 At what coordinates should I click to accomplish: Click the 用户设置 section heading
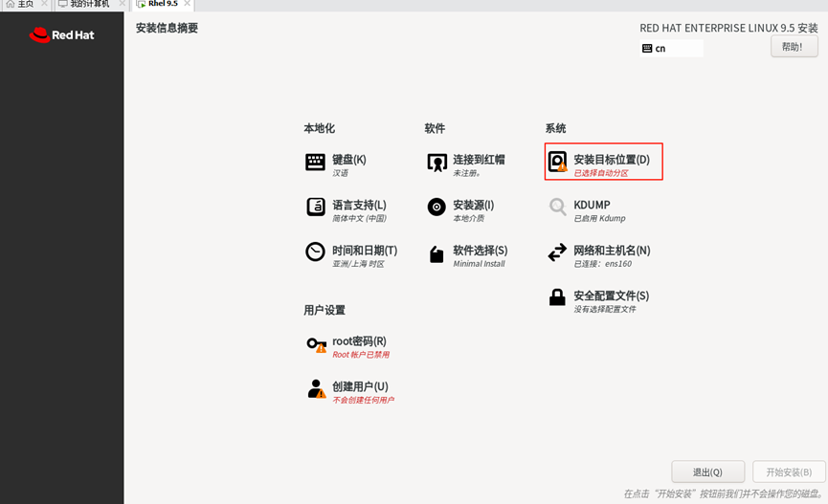[x=324, y=310]
